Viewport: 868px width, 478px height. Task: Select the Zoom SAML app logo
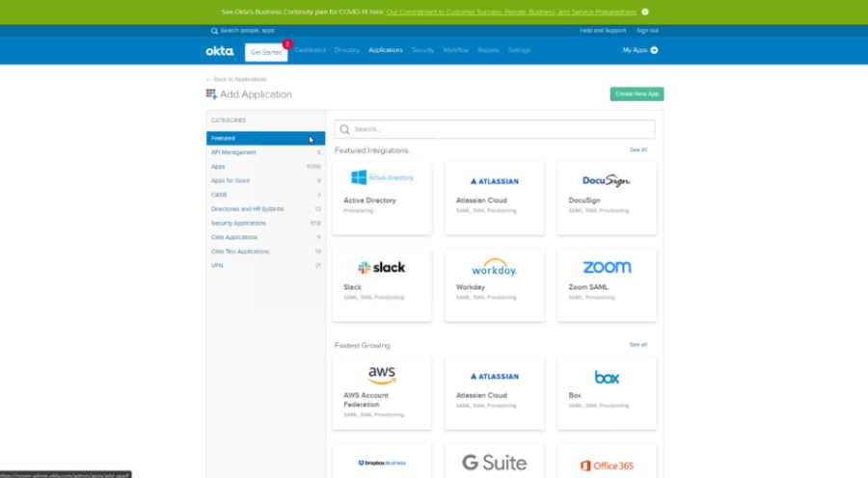coord(607,267)
